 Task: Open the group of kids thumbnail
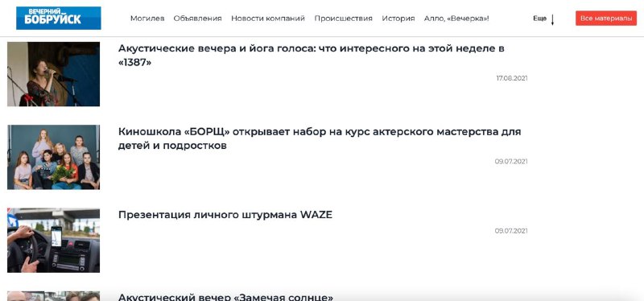(53, 157)
